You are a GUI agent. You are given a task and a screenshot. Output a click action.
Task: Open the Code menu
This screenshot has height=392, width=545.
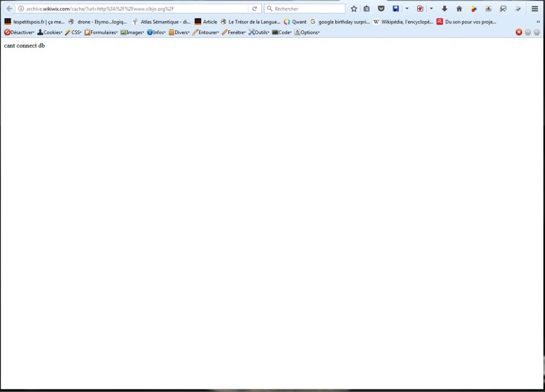[282, 32]
